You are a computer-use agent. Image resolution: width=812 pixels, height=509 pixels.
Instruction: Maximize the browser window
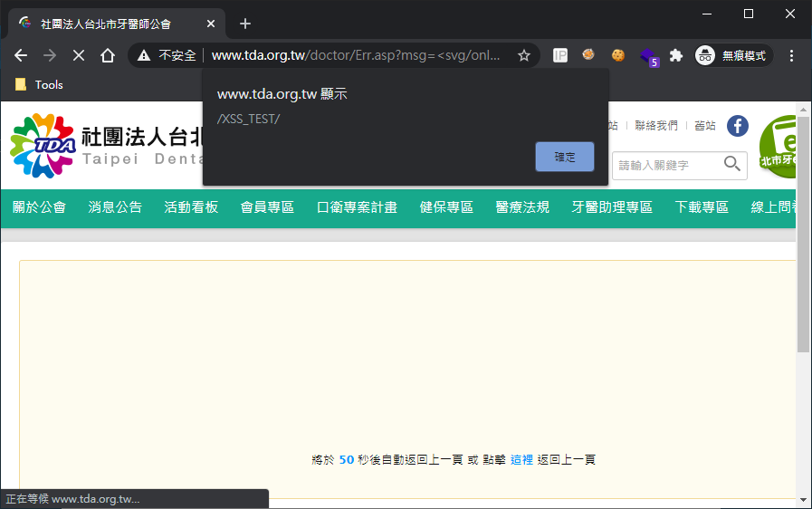pos(749,14)
